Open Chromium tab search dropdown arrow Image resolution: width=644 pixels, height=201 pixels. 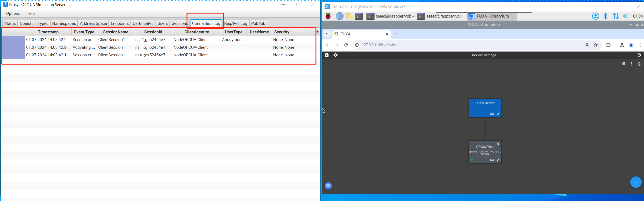point(327,34)
